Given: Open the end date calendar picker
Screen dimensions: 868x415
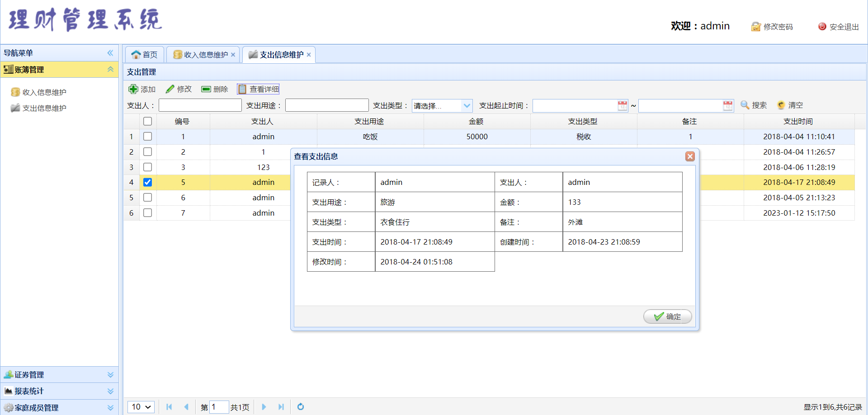Looking at the screenshot, I should [x=728, y=106].
